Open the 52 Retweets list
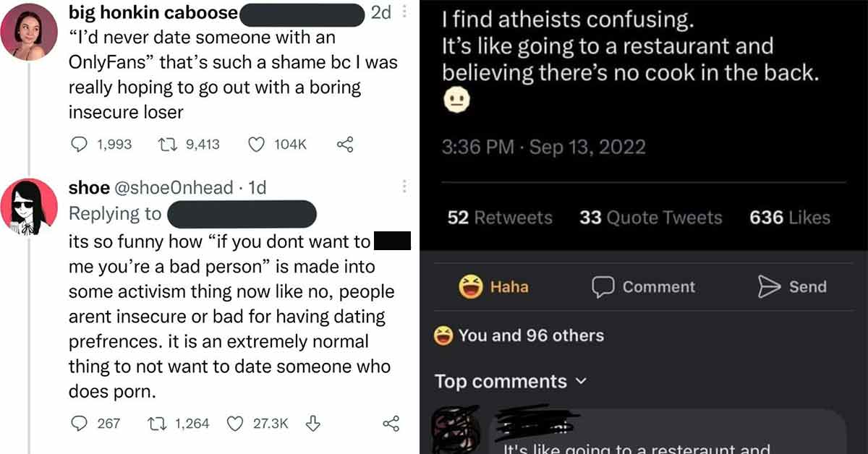The height and width of the screenshot is (454, 868). pyautogui.click(x=499, y=217)
